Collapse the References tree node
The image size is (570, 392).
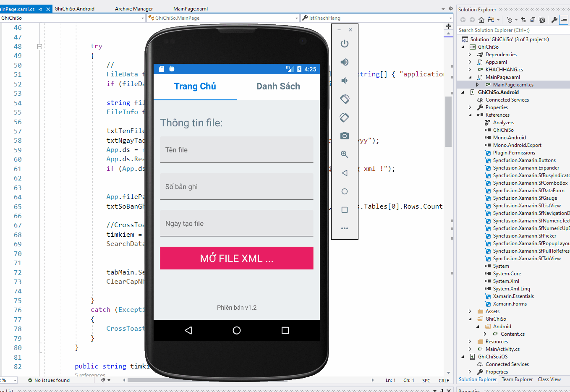coord(470,115)
